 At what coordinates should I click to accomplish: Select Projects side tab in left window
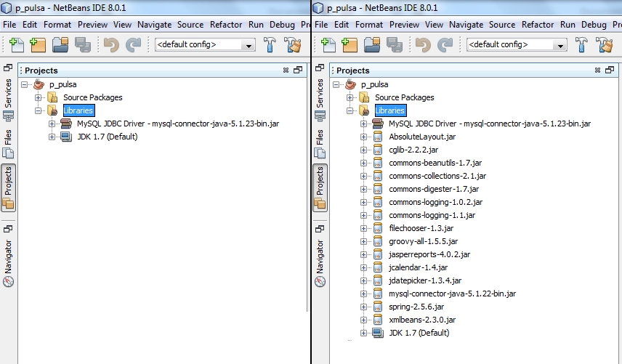coord(8,187)
